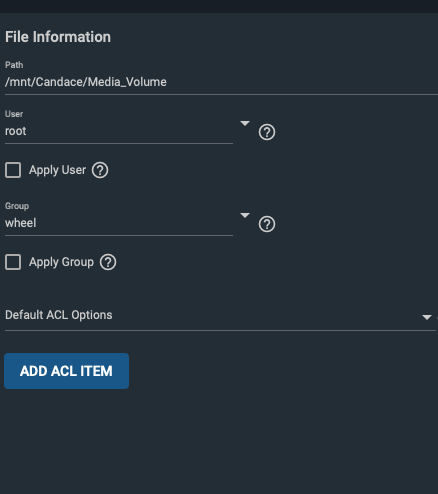
Task: Click the ADD ACL ITEM button
Action: click(66, 371)
